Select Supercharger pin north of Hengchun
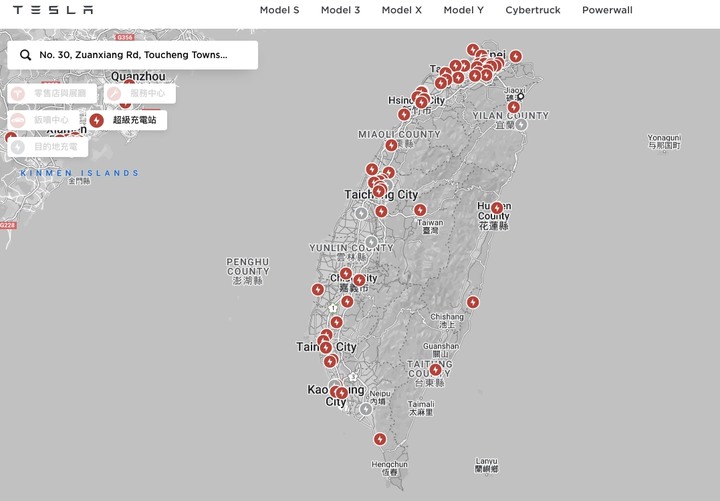 tap(380, 439)
